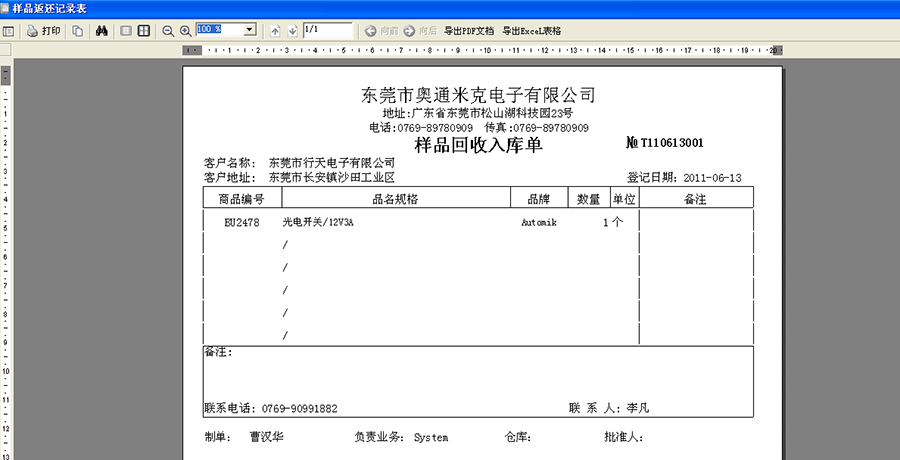Click the 单位 column header
Viewport: 900px width, 460px height.
click(x=624, y=199)
